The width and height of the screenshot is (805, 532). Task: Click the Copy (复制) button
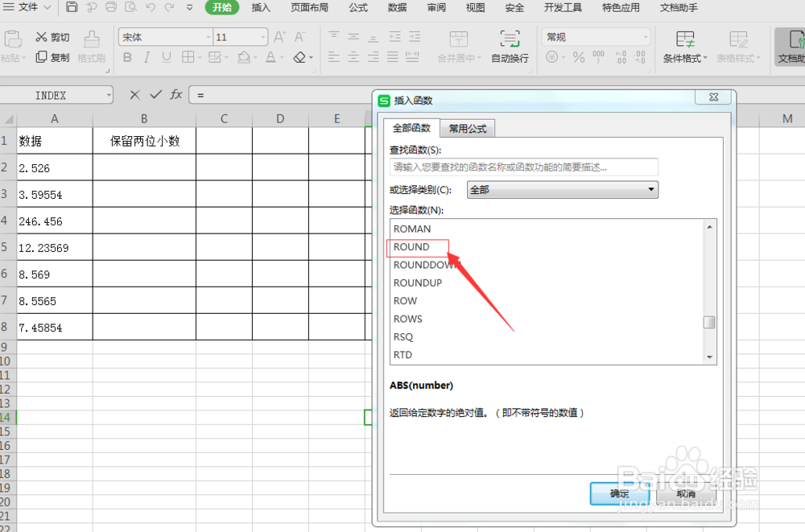click(52, 57)
